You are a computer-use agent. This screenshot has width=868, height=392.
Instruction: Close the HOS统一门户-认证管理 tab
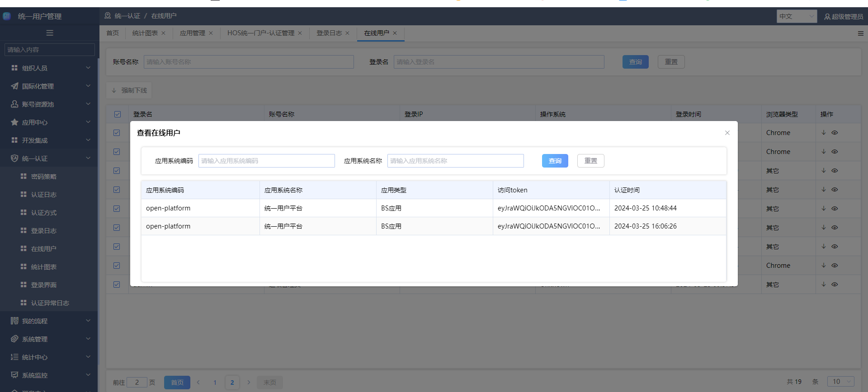pyautogui.click(x=300, y=33)
